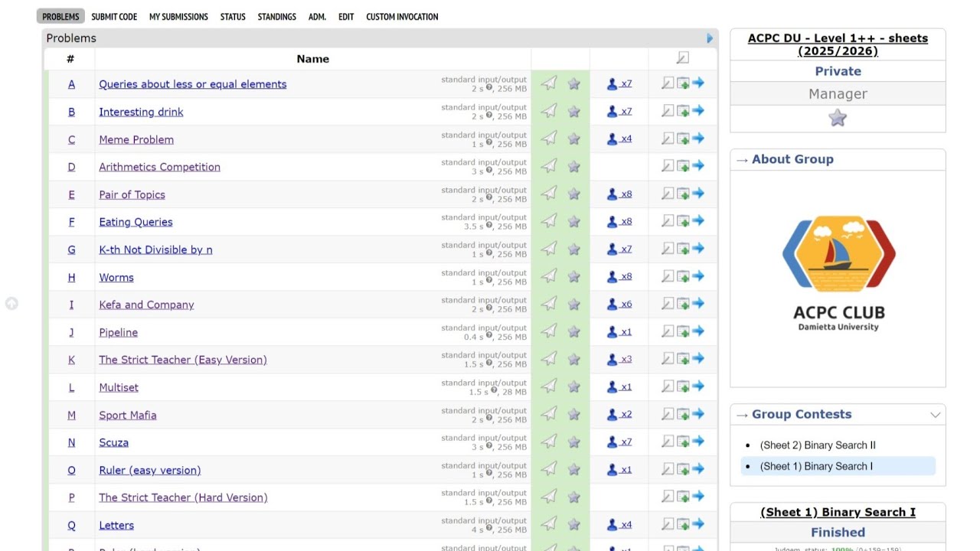The image size is (980, 551).
Task: Expand Problems panel with blue triangle
Action: [710, 38]
